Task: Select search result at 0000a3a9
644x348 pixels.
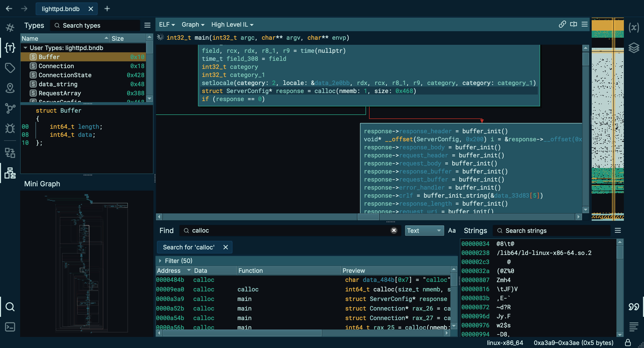Action: 303,299
